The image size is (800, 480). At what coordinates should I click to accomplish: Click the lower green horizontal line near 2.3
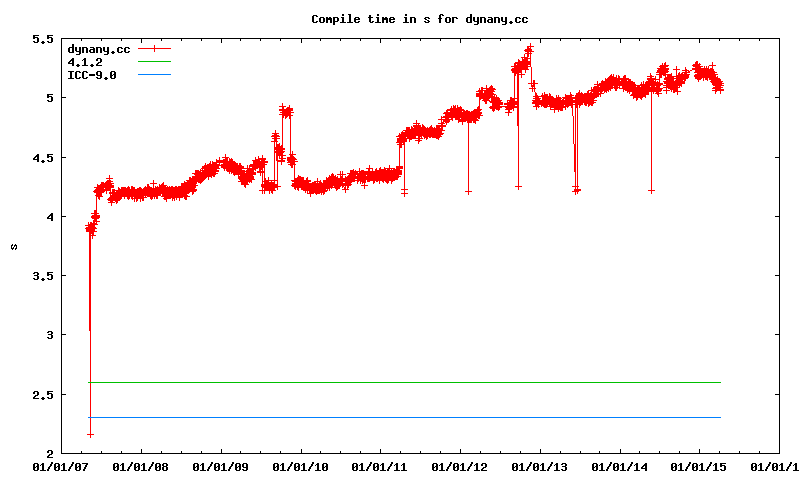pyautogui.click(x=400, y=417)
